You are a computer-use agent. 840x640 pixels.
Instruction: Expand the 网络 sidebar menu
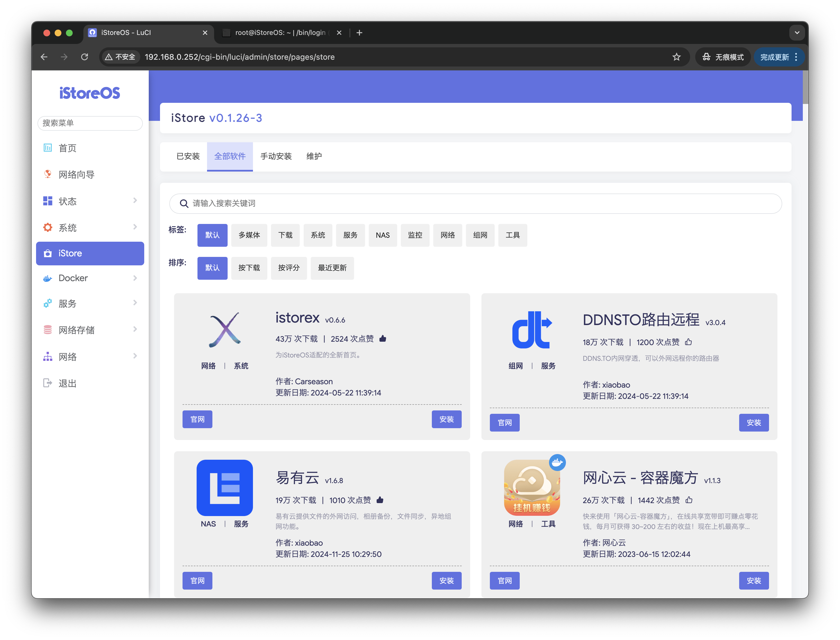click(x=135, y=356)
